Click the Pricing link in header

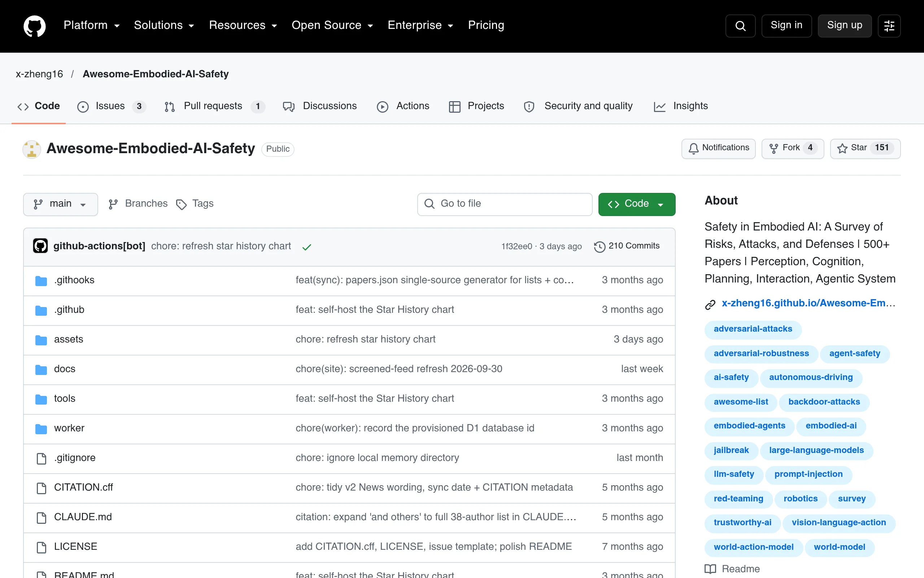click(486, 25)
